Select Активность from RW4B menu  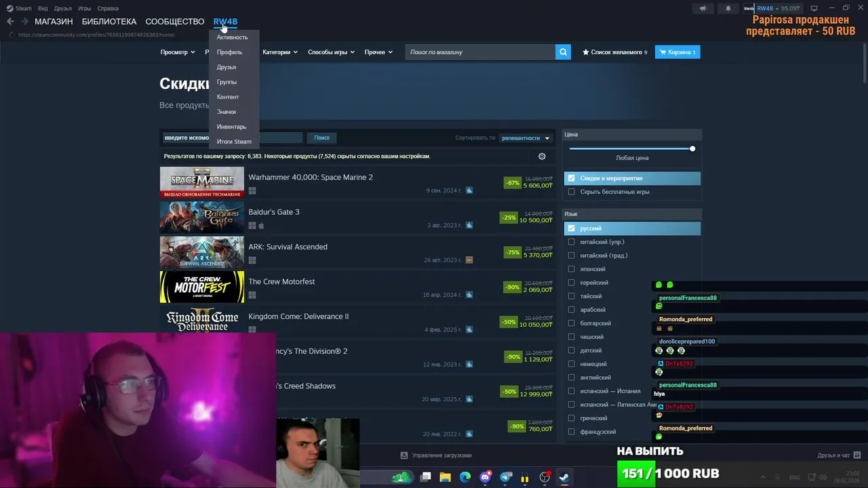click(x=232, y=37)
